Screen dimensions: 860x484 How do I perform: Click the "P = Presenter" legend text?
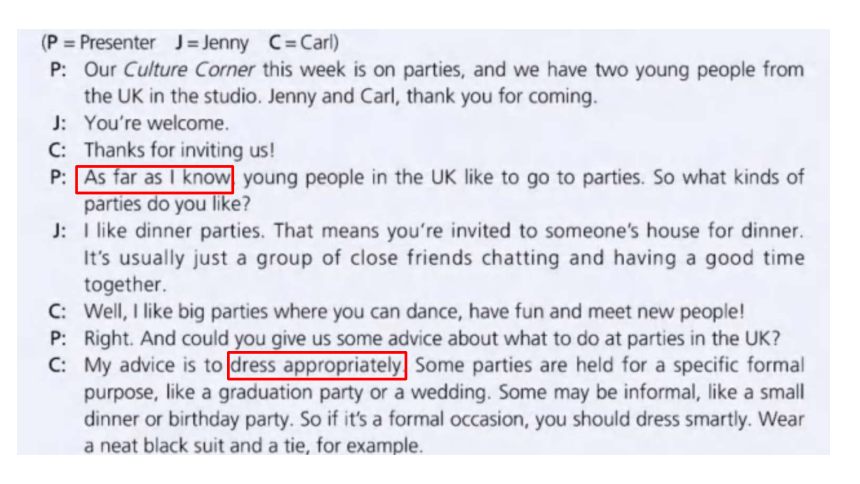pos(101,43)
